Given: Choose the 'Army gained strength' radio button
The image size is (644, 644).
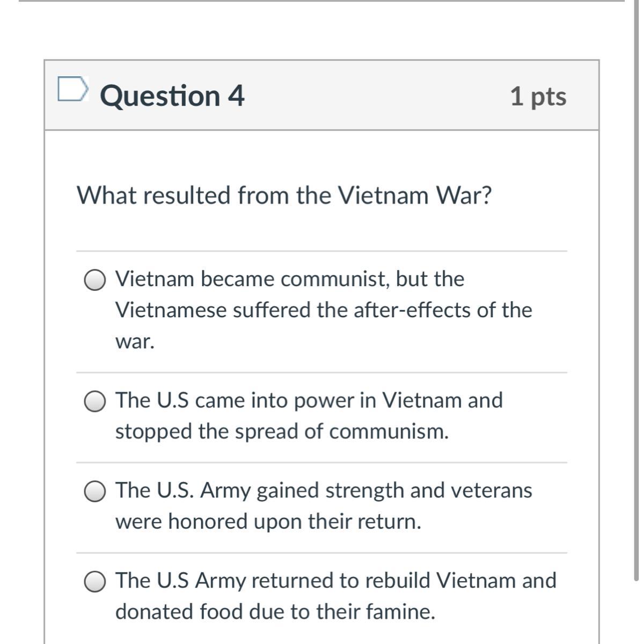Looking at the screenshot, I should pos(95,492).
